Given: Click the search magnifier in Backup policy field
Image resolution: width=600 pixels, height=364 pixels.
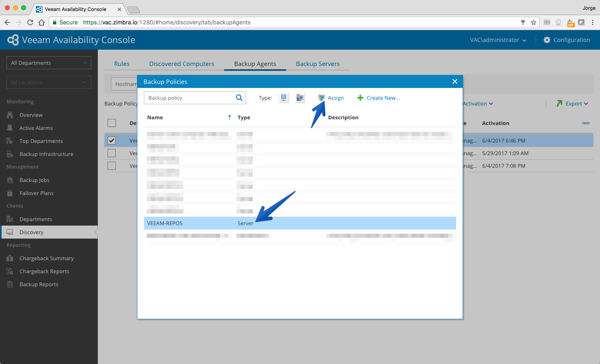Looking at the screenshot, I should tap(239, 98).
